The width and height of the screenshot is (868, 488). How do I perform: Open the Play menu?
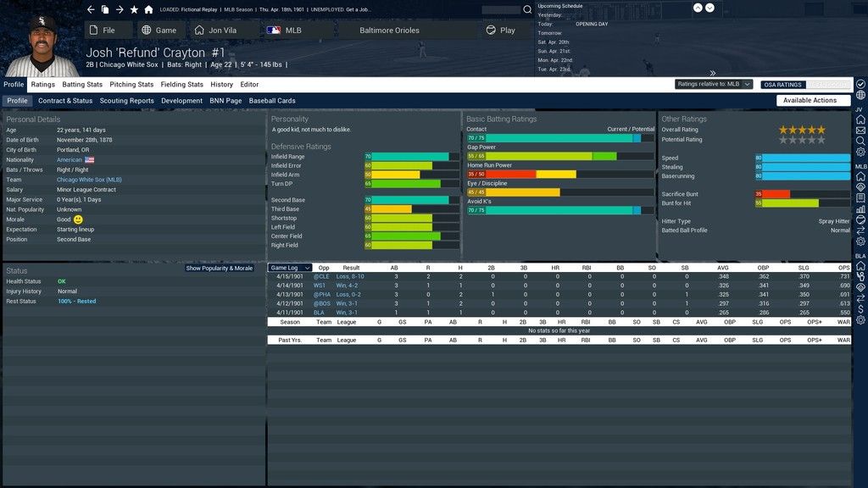tap(500, 30)
